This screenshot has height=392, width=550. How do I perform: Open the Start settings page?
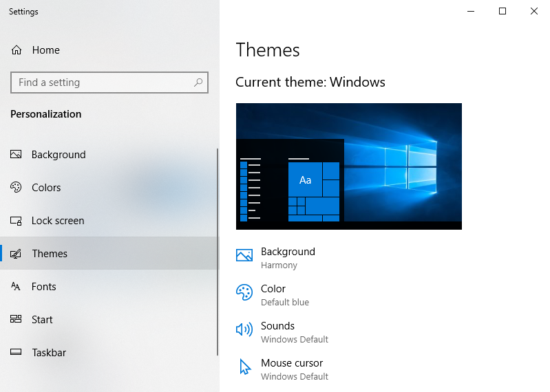pyautogui.click(x=109, y=320)
